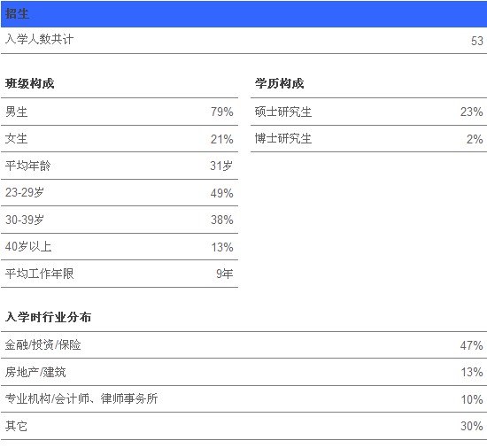Select the 博士研究生 row label
The height and width of the screenshot is (448, 487).
coord(283,138)
